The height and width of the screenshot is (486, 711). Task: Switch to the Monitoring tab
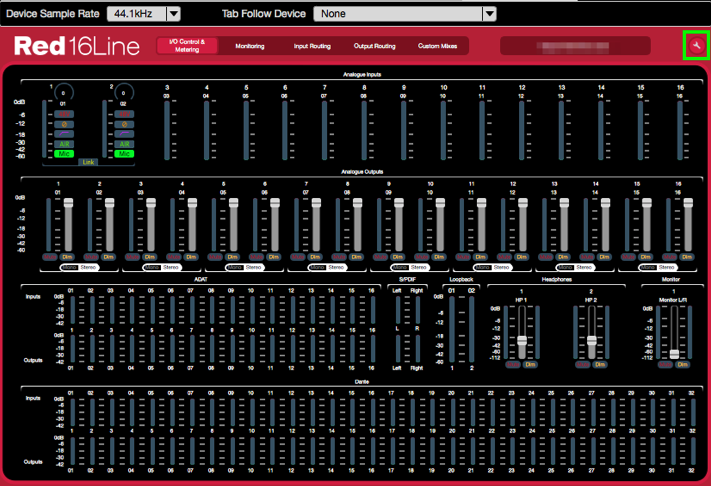click(x=250, y=46)
